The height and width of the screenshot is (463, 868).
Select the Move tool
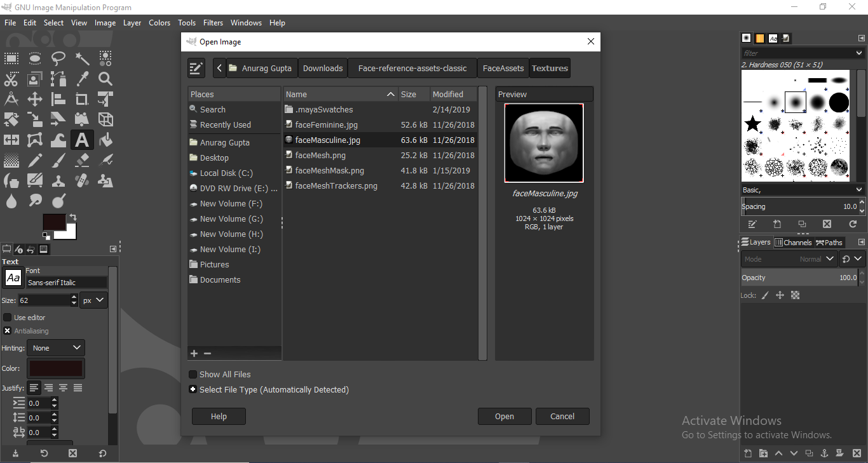[35, 99]
